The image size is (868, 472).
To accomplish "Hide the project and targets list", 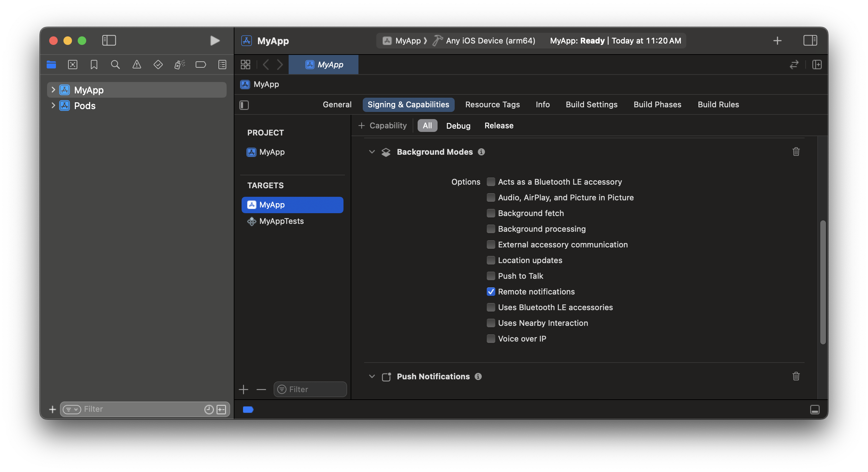I will [244, 105].
